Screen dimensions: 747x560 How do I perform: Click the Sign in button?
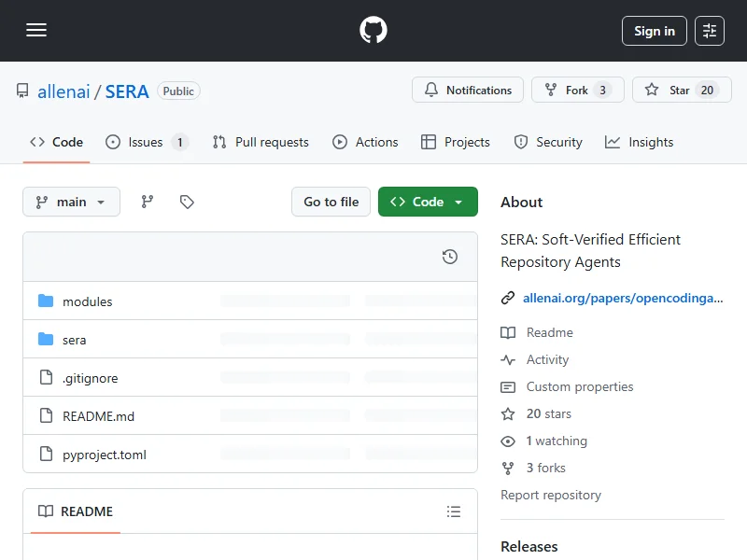click(654, 31)
